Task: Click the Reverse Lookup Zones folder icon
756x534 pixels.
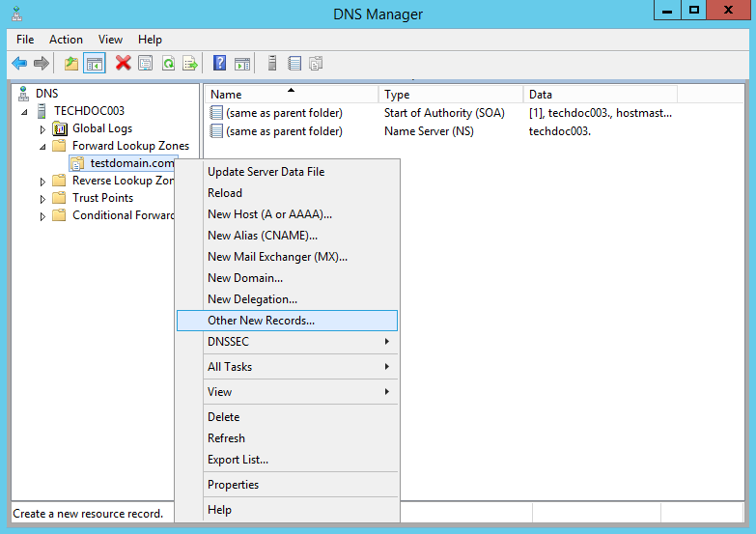Action: tap(59, 181)
